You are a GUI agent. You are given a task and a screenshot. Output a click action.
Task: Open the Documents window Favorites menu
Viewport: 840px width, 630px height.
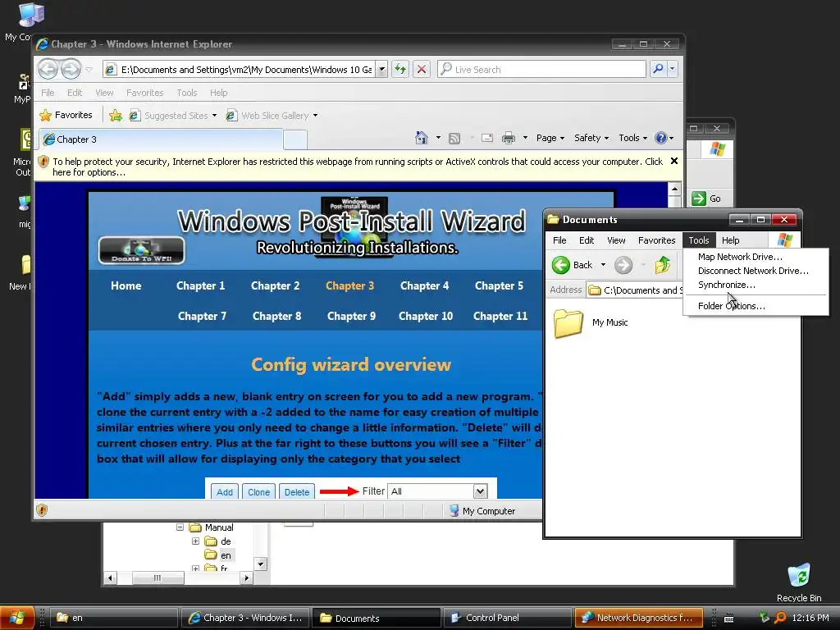click(x=656, y=240)
